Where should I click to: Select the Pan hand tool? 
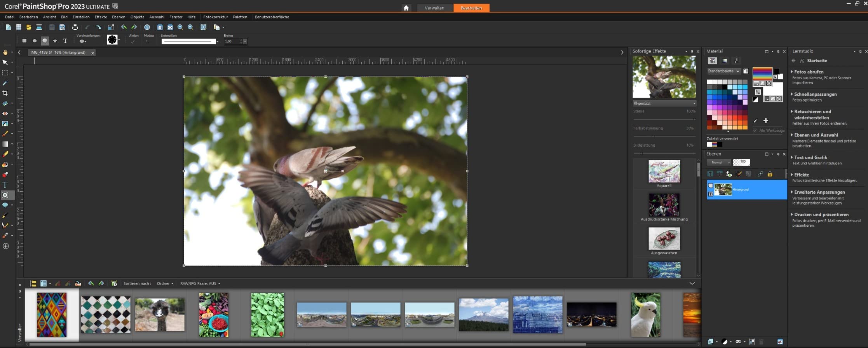[5, 52]
